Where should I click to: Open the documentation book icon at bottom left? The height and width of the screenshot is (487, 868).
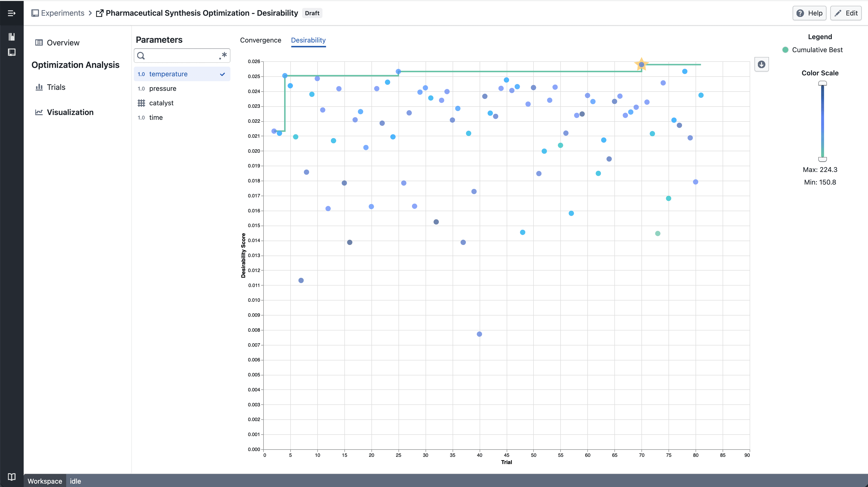pyautogui.click(x=12, y=477)
